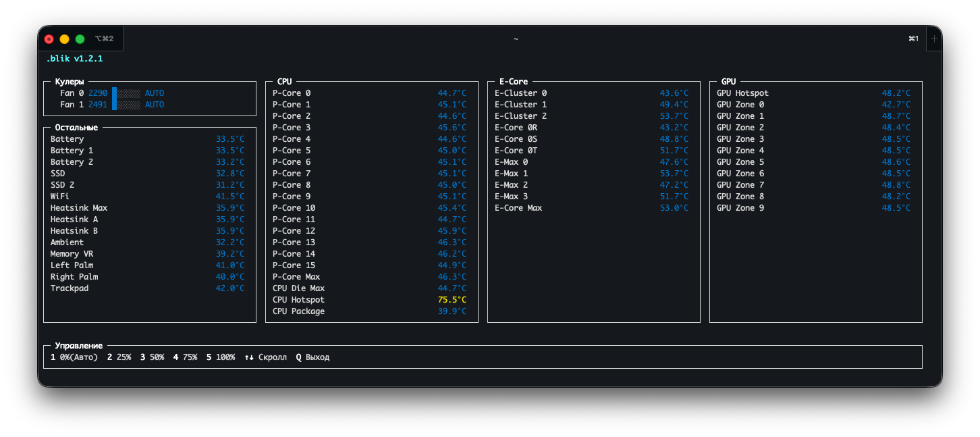This screenshot has width=980, height=437.
Task: Select the terminal tab labeled ⌥⌘2
Action: (x=104, y=39)
